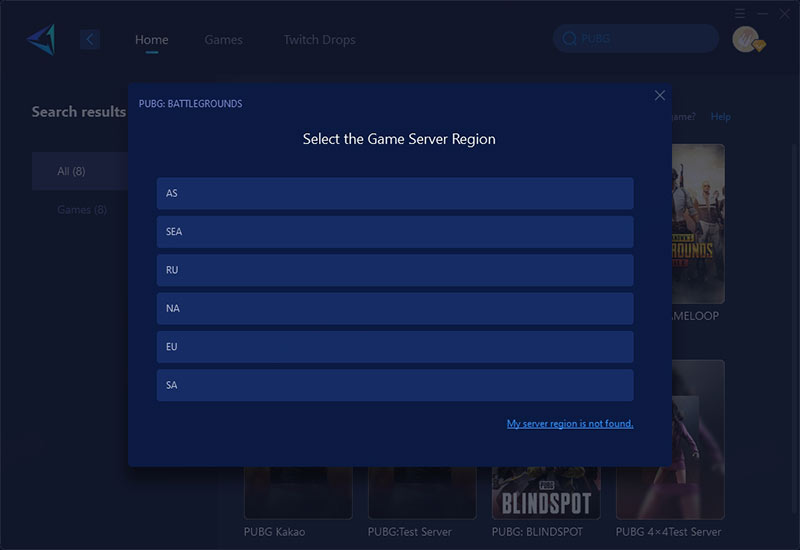Select the All (8) filter
800x550 pixels.
[x=80, y=171]
